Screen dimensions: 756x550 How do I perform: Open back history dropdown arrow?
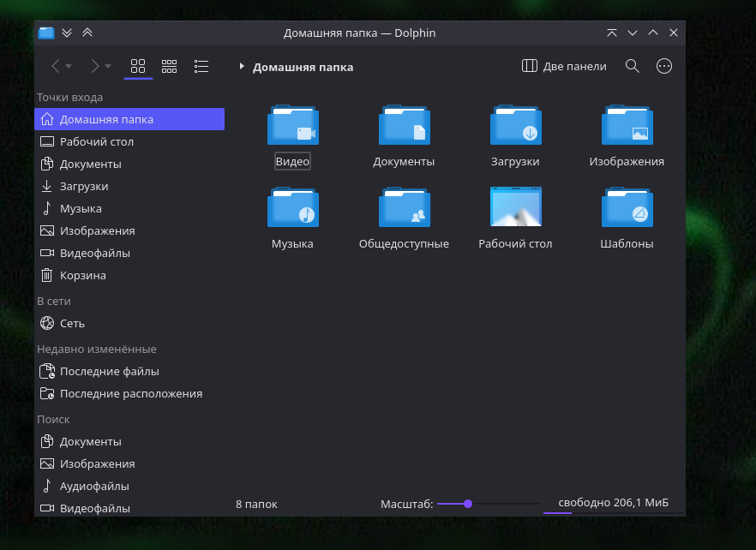tap(69, 66)
